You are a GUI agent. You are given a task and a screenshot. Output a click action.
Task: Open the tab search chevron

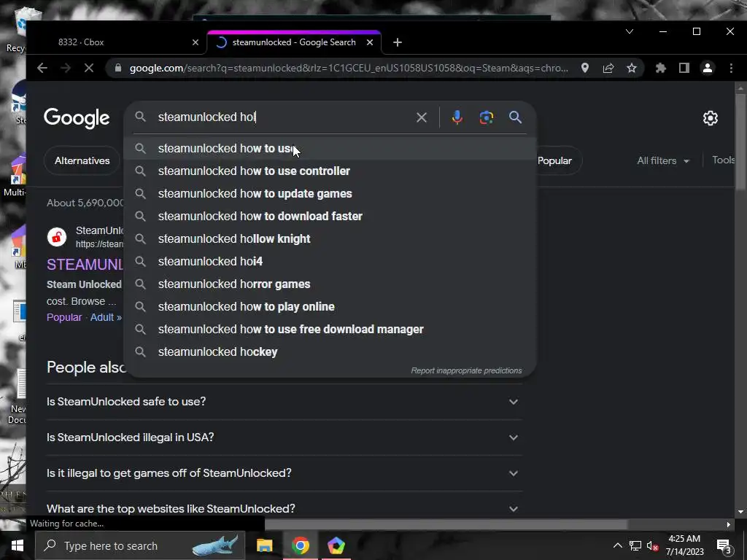click(x=630, y=31)
